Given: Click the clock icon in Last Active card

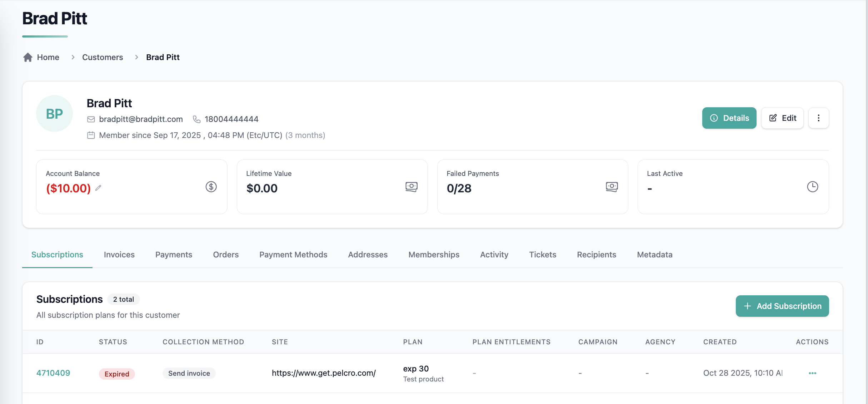Looking at the screenshot, I should pyautogui.click(x=813, y=187).
